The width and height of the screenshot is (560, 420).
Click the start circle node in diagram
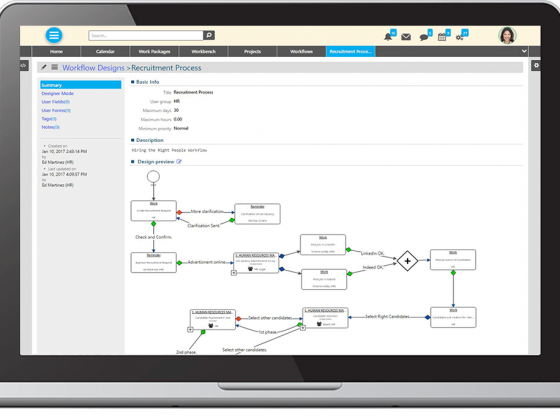point(153,176)
